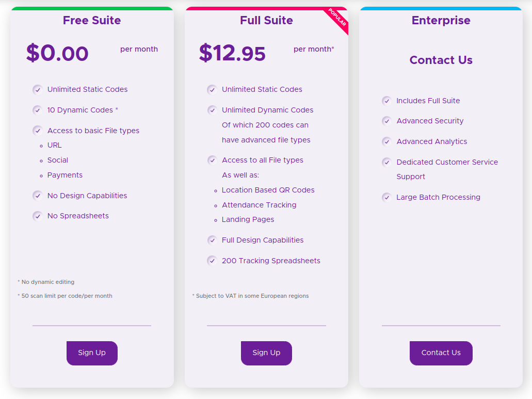This screenshot has width=532, height=399.
Task: Click checkmark beside Large Batch Processing
Action: pos(387,198)
